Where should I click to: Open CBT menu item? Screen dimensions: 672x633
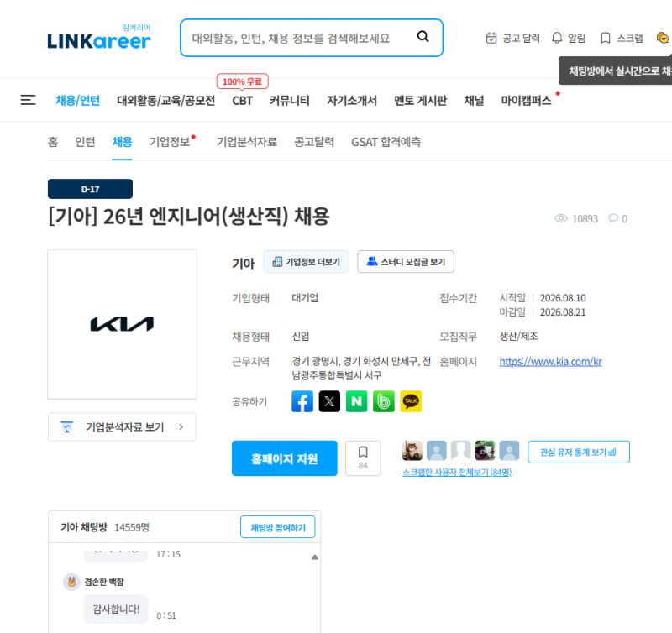pos(242,100)
